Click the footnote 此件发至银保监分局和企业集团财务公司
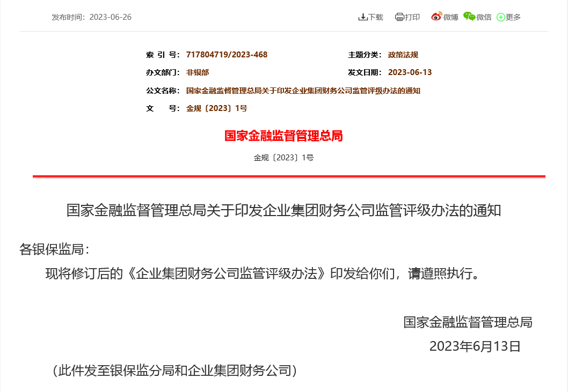The width and height of the screenshot is (568, 392). 174,371
